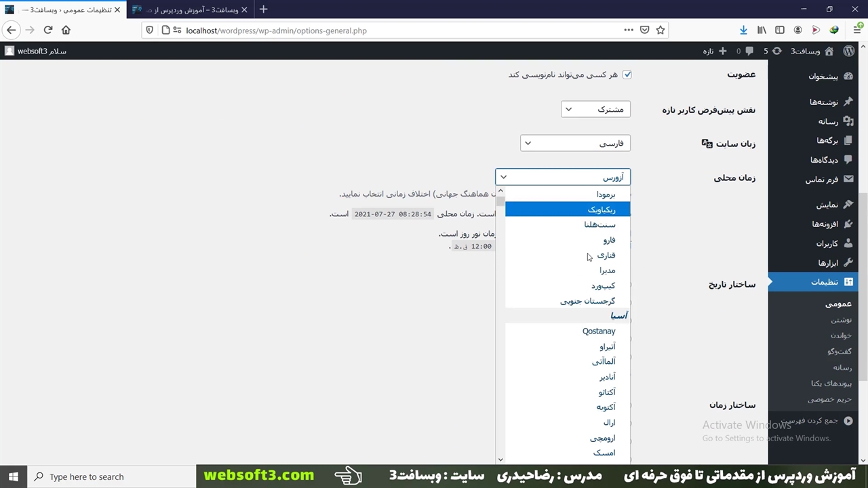Image resolution: width=868 pixels, height=488 pixels.
Task: Open the 'خواندن' settings submenu link
Action: (840, 335)
